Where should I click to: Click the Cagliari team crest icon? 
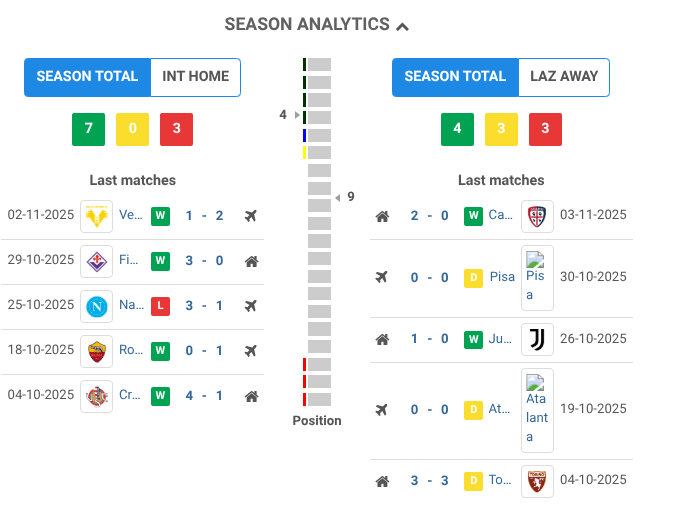coord(537,216)
